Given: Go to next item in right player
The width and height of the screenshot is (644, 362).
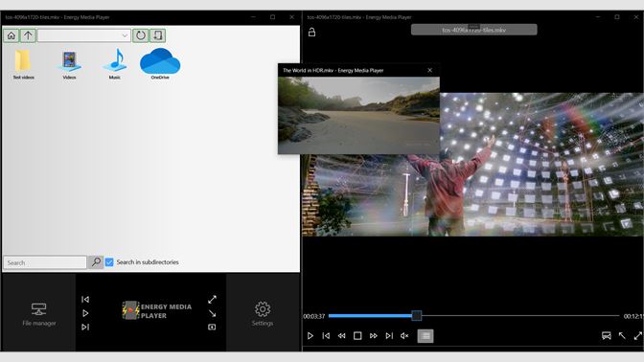Looking at the screenshot, I should (x=389, y=336).
